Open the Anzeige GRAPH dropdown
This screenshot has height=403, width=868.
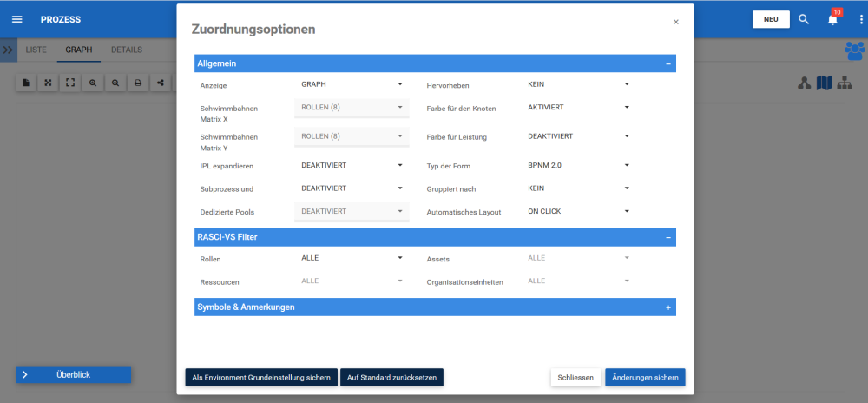[352, 85]
